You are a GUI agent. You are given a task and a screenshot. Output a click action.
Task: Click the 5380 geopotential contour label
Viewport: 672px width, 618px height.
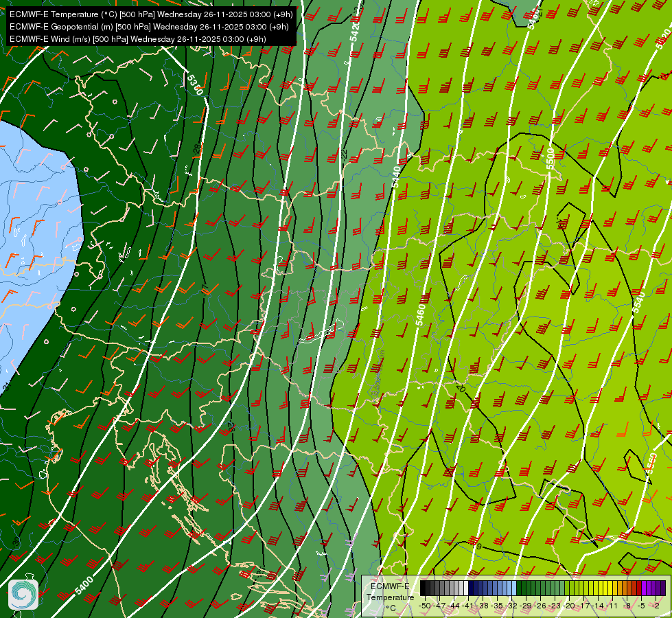pyautogui.click(x=194, y=84)
